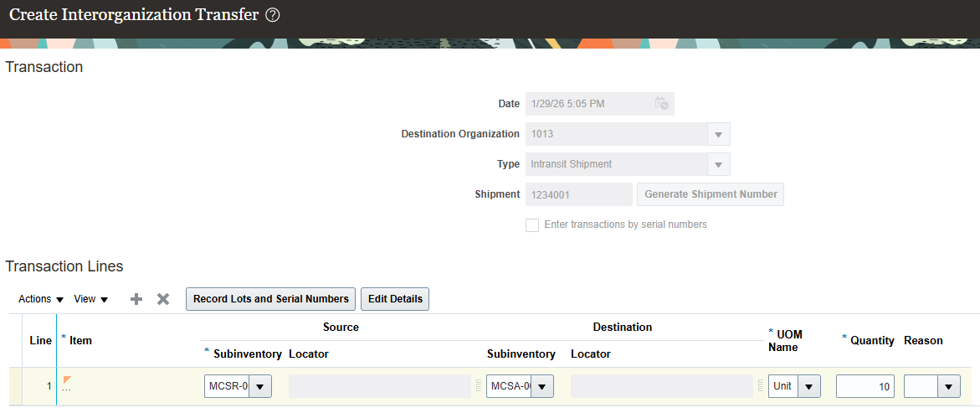The image size is (980, 413).
Task: Click the Destination group header
Action: [x=623, y=327]
